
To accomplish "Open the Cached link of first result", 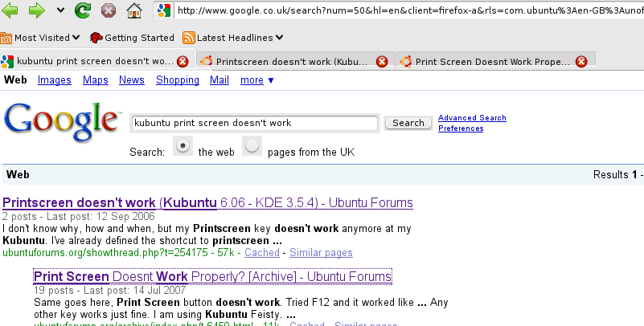I will tap(262, 253).
